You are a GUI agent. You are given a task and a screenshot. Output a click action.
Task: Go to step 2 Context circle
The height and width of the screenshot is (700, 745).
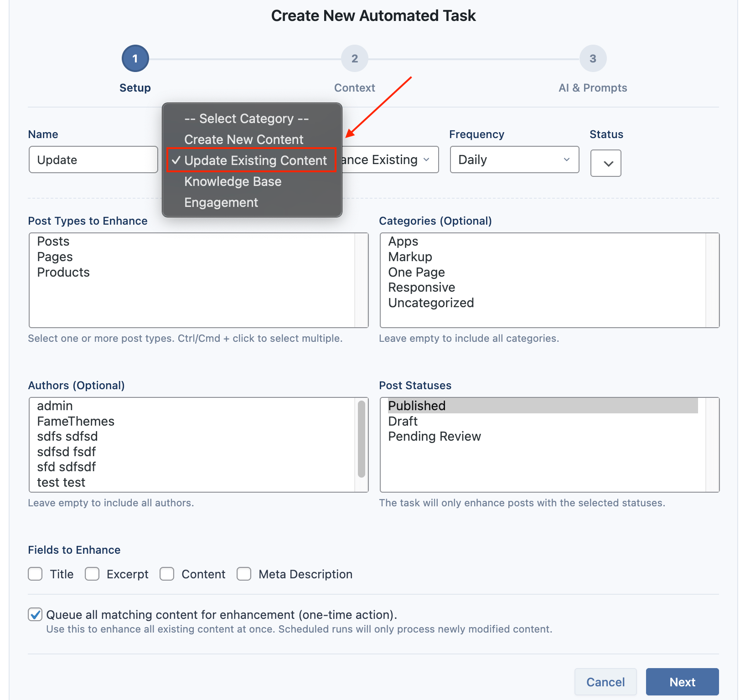point(354,58)
